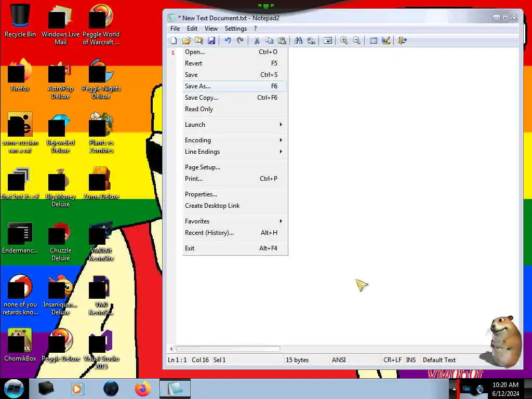532x399 pixels.
Task: Expand the Favorites submenu
Action: tap(235, 221)
